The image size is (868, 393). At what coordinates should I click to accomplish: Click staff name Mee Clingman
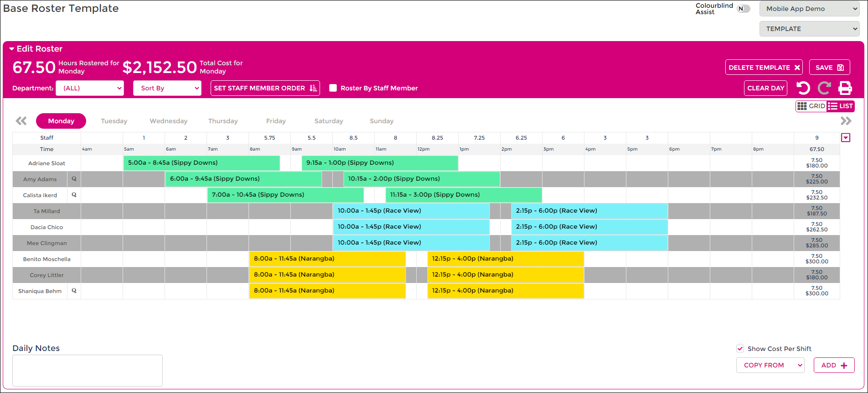[46, 243]
